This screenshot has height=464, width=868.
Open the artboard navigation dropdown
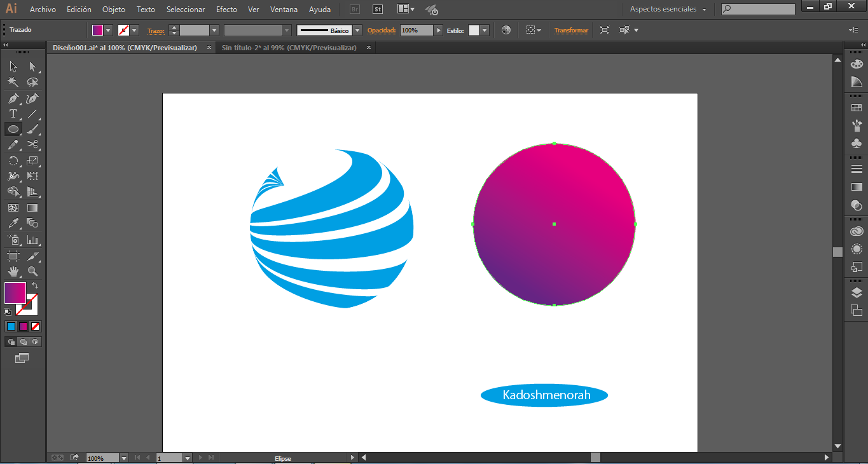point(188,458)
